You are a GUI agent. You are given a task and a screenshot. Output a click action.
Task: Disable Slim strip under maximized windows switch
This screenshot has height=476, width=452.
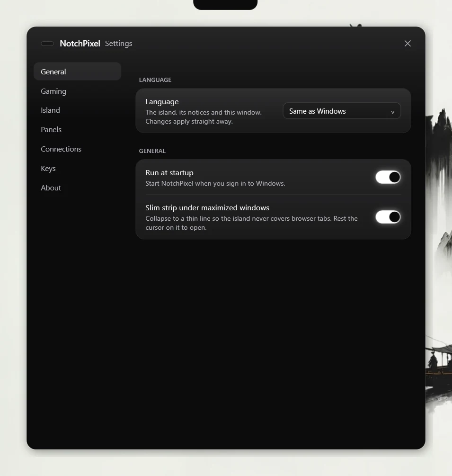pyautogui.click(x=388, y=217)
